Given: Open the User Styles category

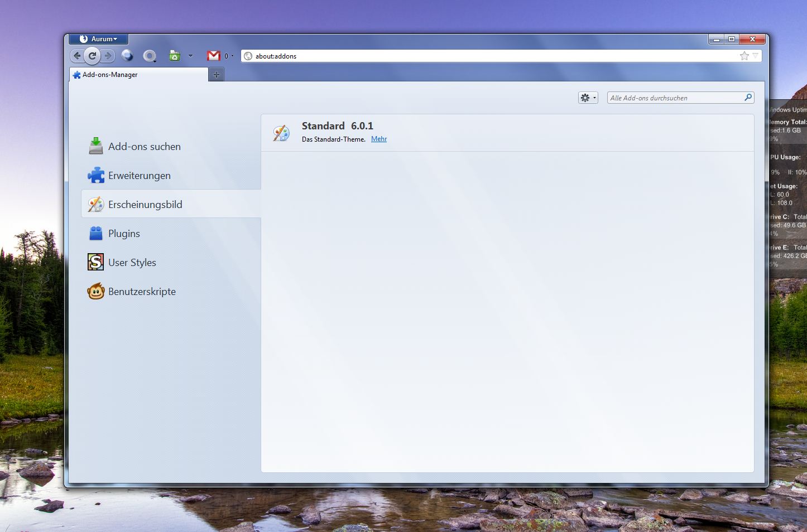Looking at the screenshot, I should [171, 263].
